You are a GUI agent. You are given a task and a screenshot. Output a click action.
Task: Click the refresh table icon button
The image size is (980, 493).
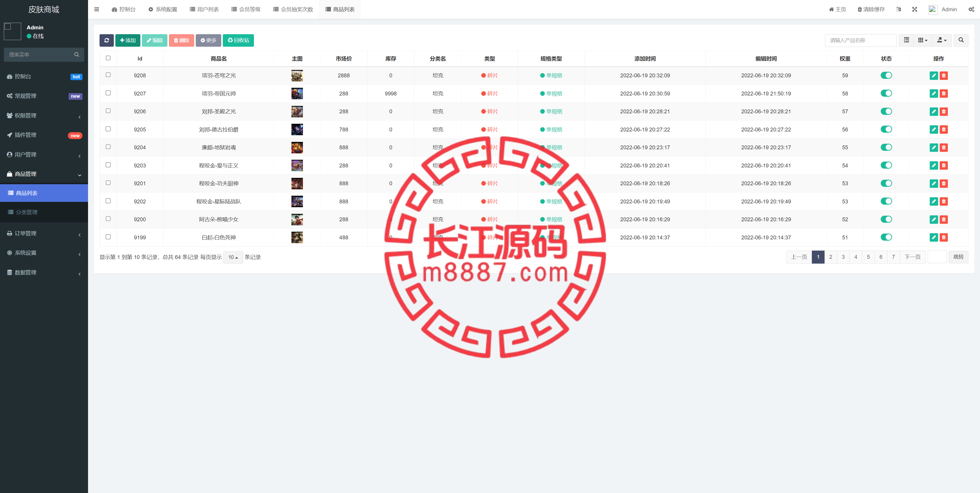coord(106,40)
